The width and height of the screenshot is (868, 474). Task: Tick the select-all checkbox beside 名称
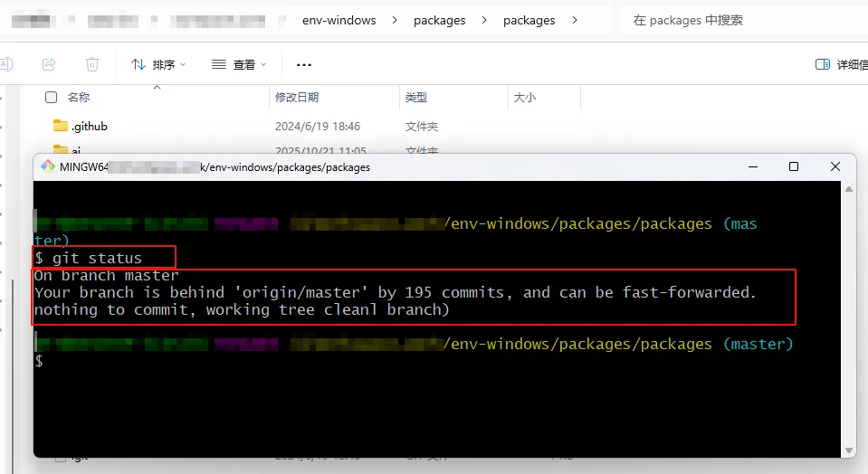pos(51,98)
